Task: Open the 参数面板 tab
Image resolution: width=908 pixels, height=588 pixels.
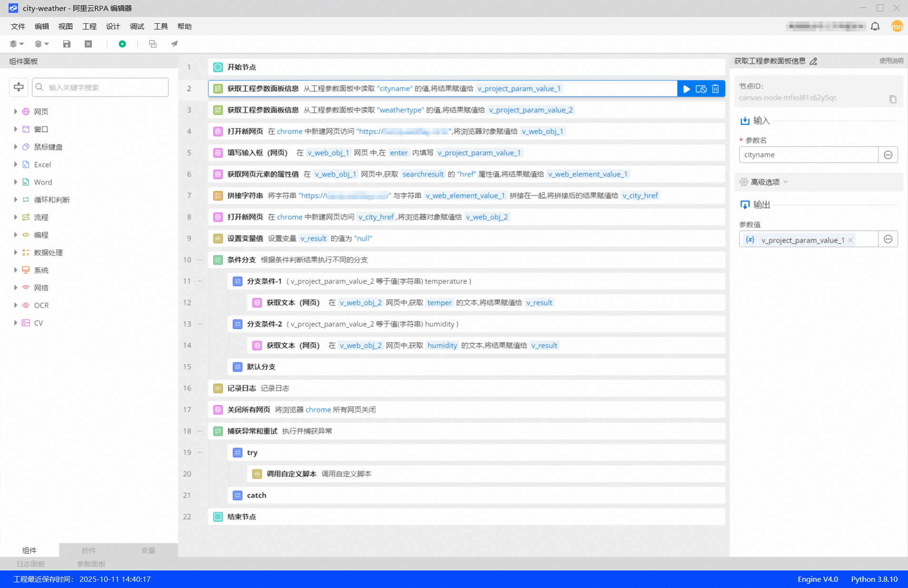Action: pyautogui.click(x=91, y=564)
